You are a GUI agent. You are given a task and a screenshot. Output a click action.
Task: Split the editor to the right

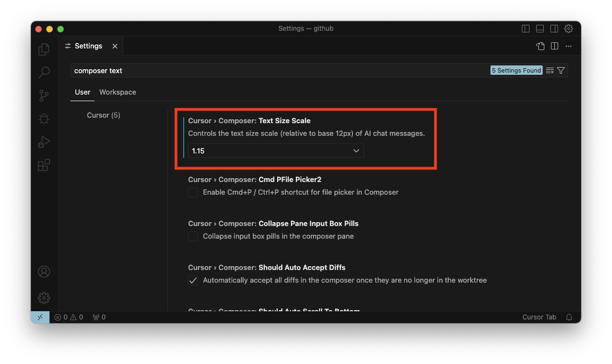coord(554,46)
